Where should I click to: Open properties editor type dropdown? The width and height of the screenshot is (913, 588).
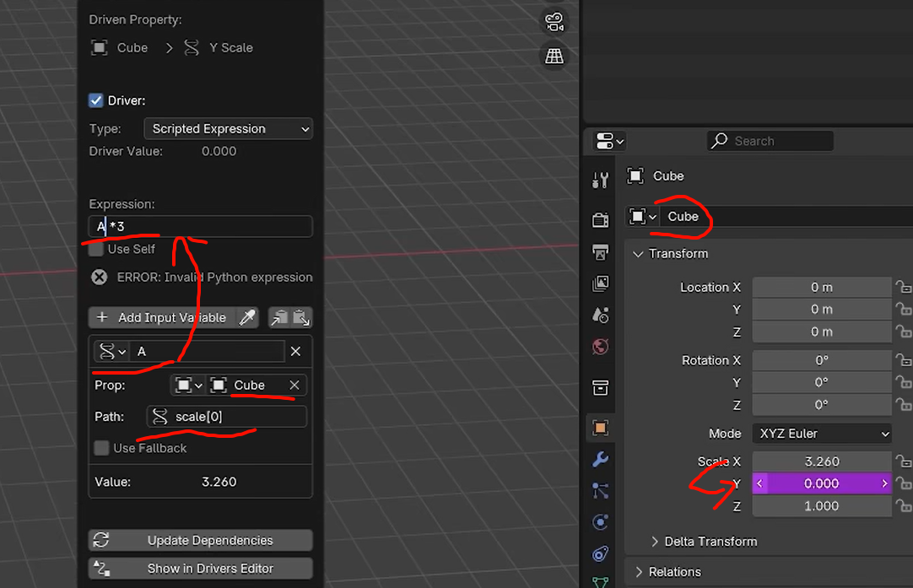coord(609,141)
